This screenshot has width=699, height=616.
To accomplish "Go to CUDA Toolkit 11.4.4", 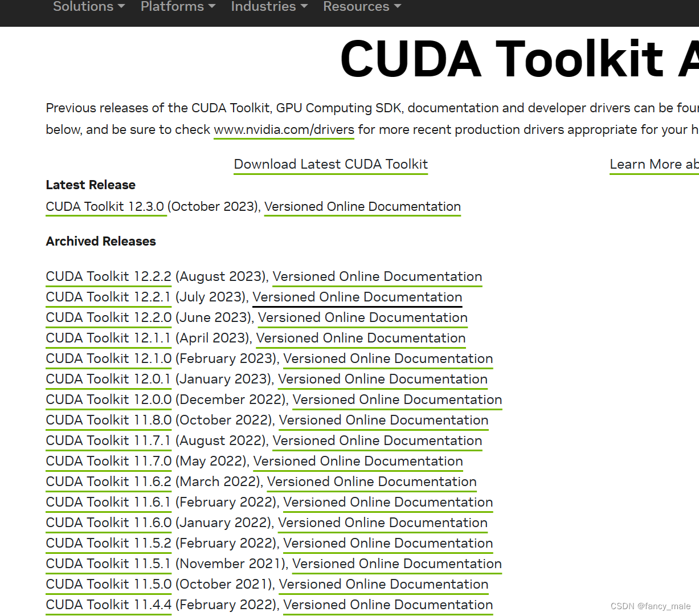I will (108, 605).
